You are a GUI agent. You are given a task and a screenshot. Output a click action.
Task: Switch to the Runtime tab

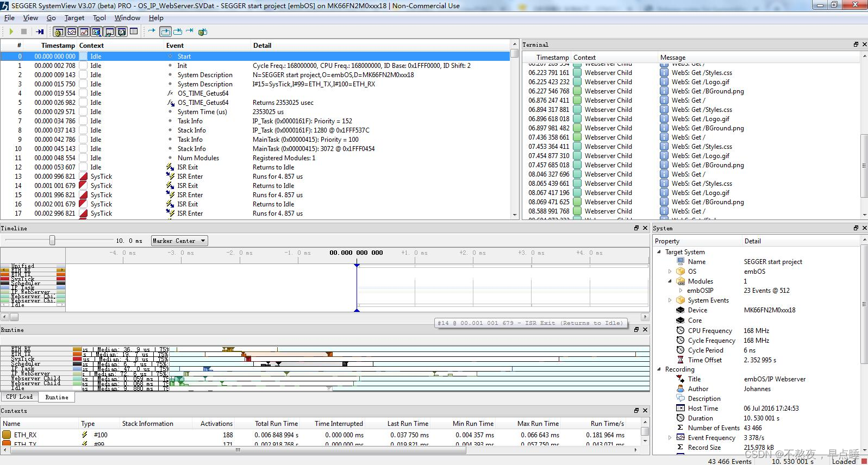pyautogui.click(x=57, y=397)
